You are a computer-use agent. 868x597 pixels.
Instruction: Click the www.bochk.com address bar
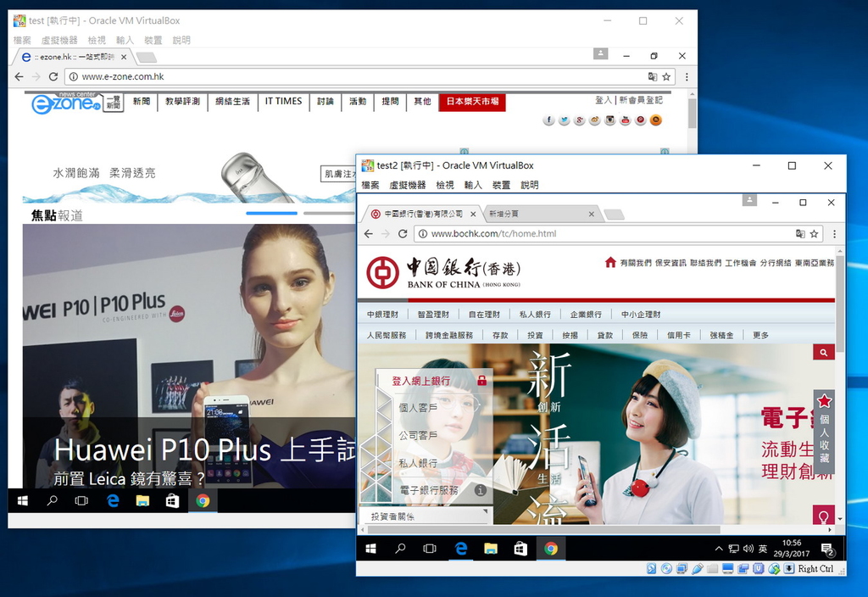[619, 234]
